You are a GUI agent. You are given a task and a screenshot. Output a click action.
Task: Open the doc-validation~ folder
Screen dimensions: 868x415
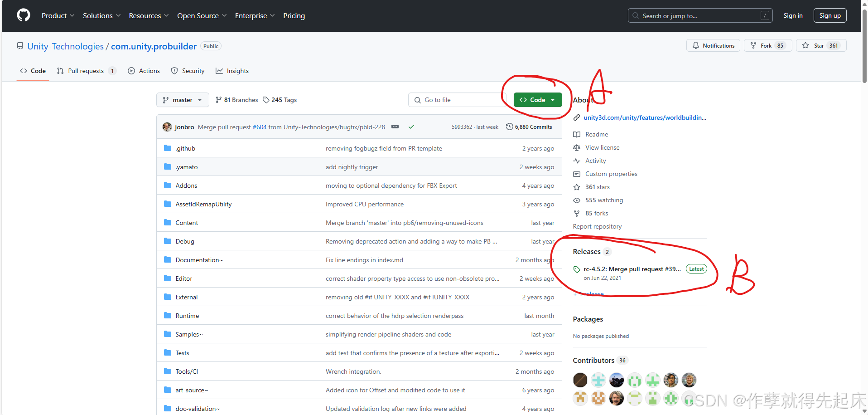click(x=198, y=409)
